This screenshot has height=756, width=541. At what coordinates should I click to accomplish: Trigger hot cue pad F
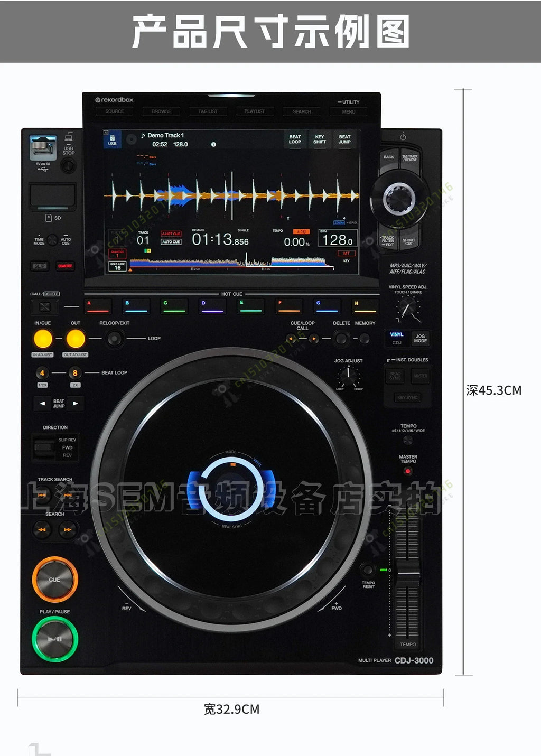[x=289, y=306]
